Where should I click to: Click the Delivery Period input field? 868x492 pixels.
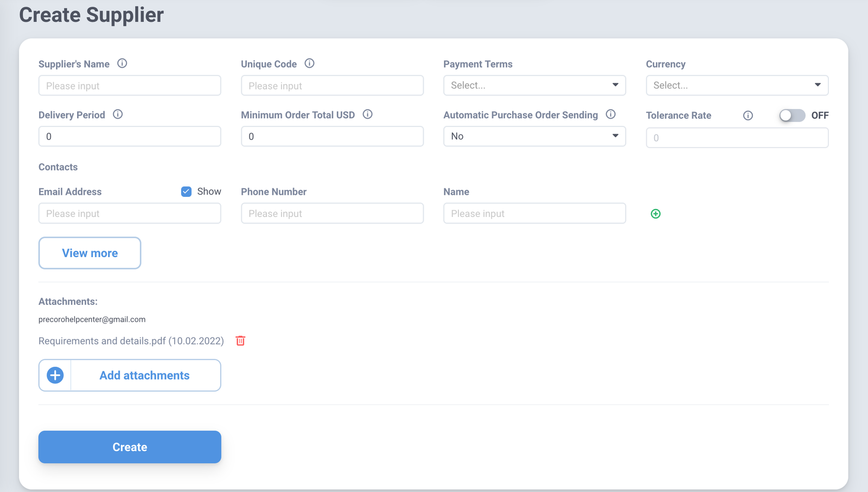(130, 136)
